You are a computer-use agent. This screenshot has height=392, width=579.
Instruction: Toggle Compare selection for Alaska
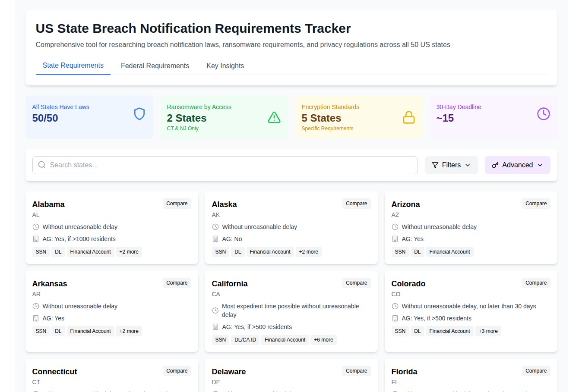356,203
